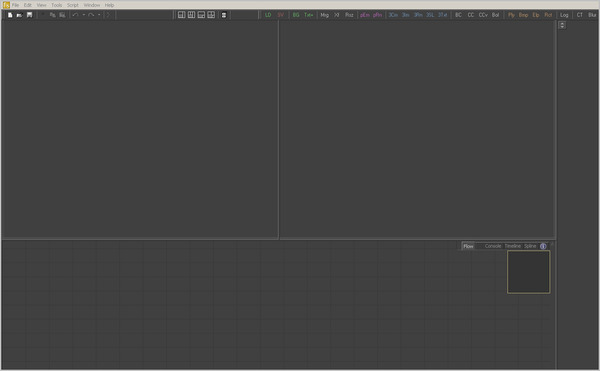Click the Undo arrow icon

[x=75, y=15]
